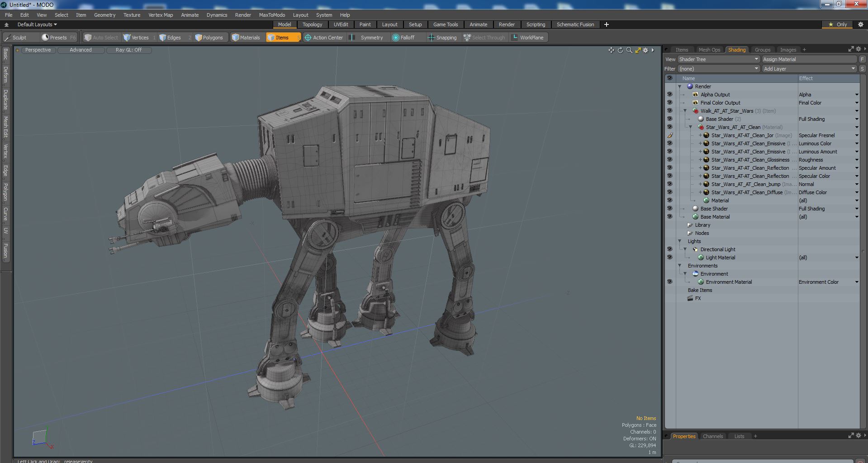Click the Assign Material button

(x=809, y=59)
